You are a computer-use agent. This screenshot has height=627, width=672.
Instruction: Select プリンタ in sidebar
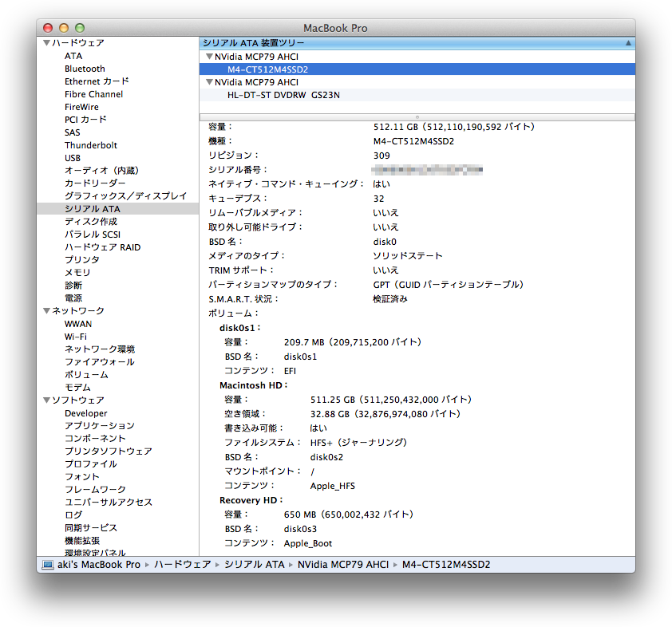click(82, 259)
